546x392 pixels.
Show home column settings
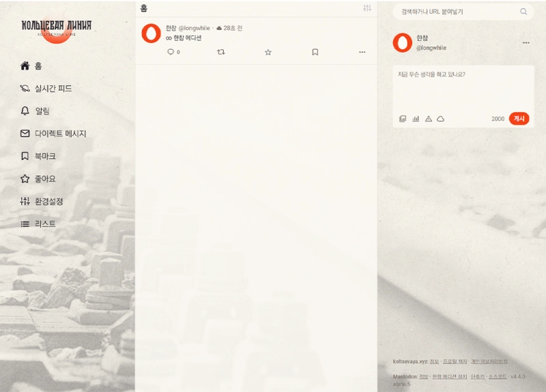point(367,8)
